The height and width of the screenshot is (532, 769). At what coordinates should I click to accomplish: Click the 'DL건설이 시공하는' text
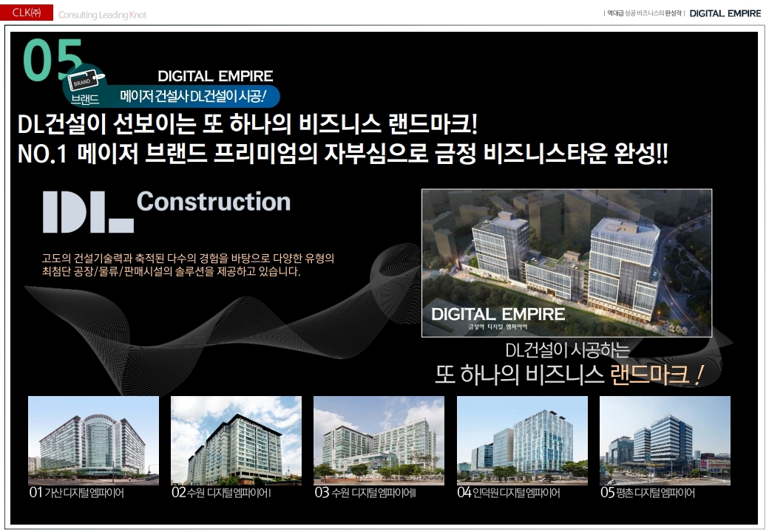pos(567,349)
